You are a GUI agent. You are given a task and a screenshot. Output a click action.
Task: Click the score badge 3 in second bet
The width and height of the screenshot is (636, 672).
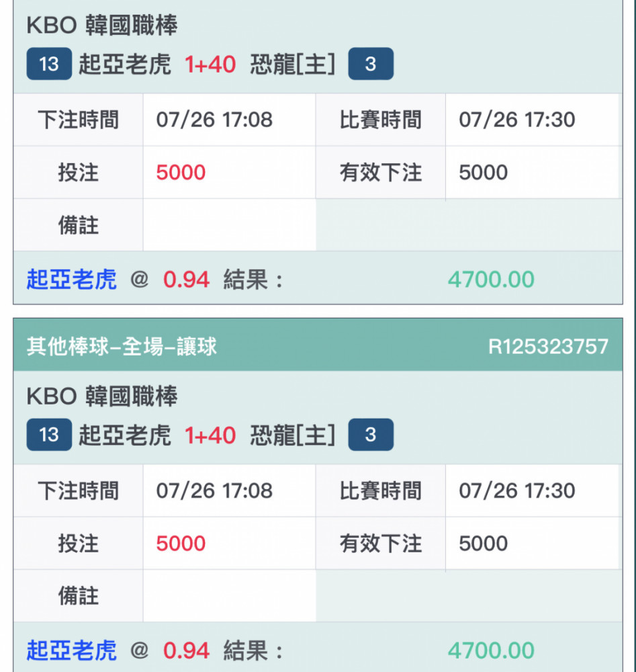pyautogui.click(x=371, y=435)
